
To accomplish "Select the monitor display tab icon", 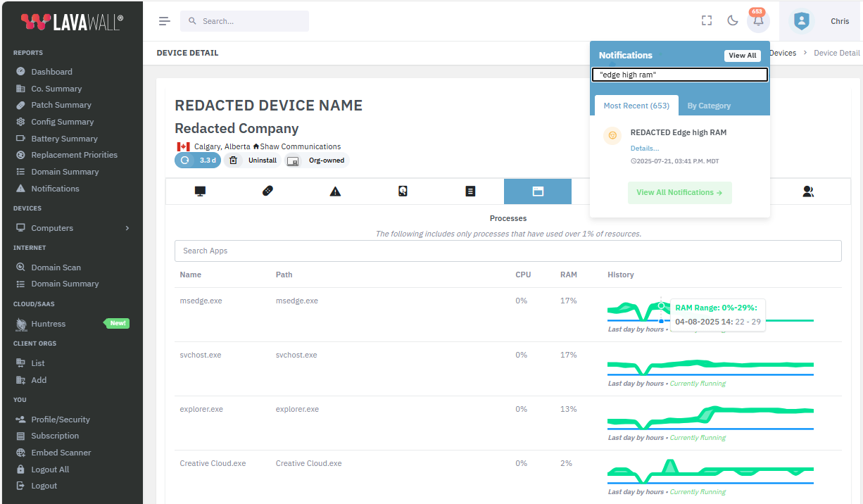I will point(200,191).
